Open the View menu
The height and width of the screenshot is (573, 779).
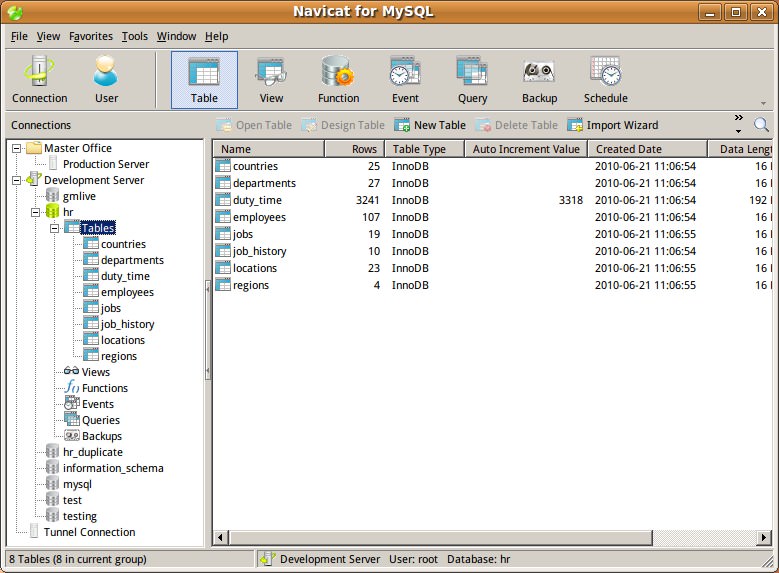(48, 36)
